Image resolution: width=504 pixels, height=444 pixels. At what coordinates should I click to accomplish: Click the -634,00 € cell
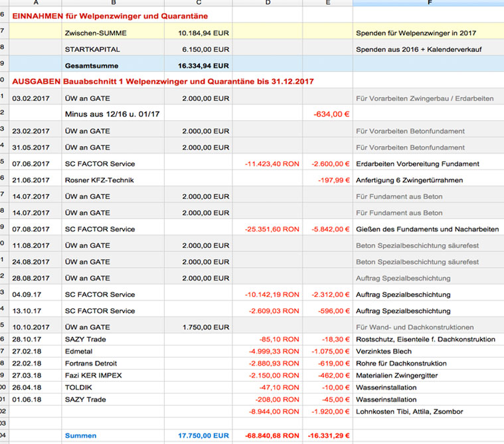(327, 112)
